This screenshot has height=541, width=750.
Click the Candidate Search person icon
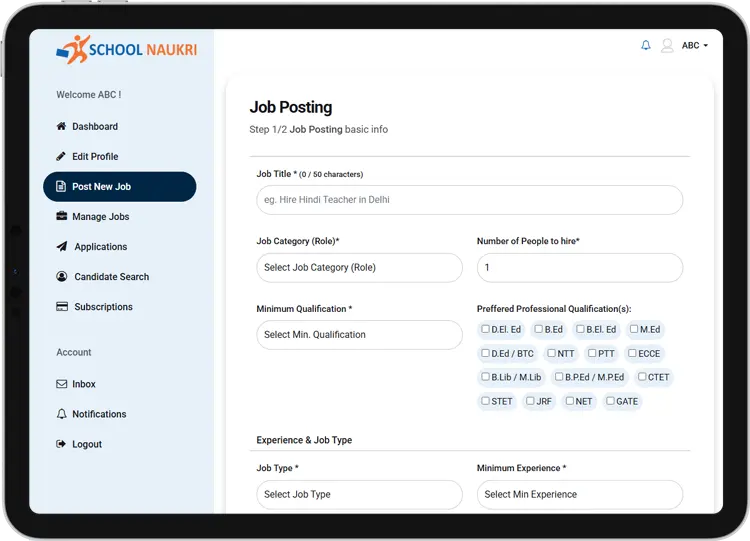tap(61, 277)
